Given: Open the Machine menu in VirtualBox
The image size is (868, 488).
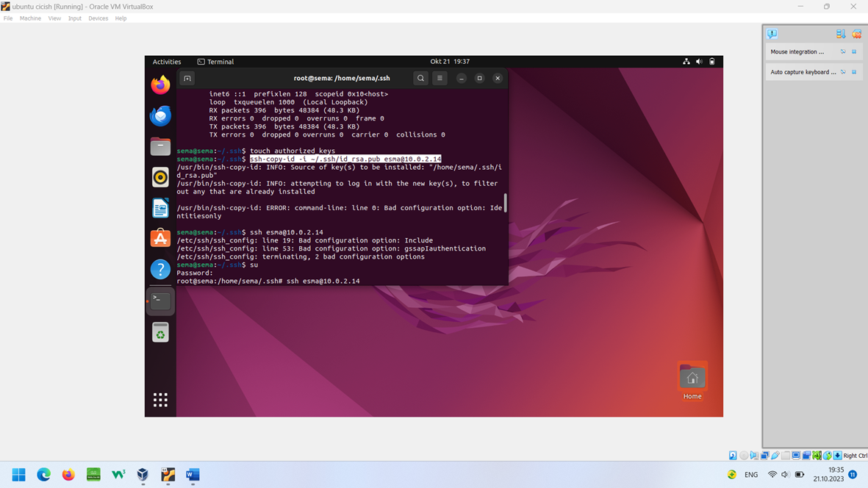Looking at the screenshot, I should coord(30,18).
